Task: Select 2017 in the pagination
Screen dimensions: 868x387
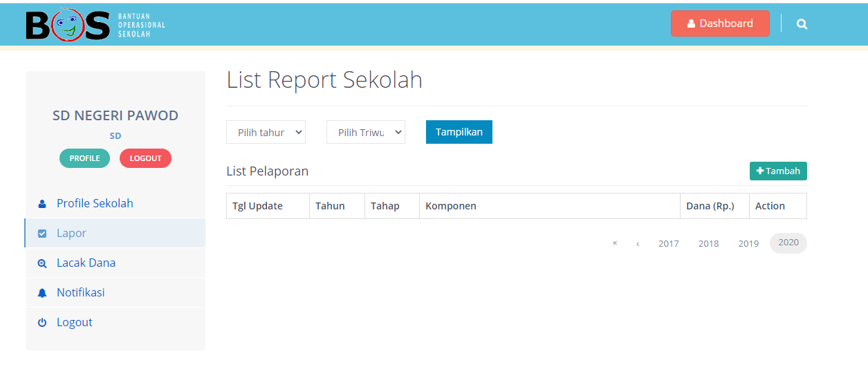Action: pyautogui.click(x=669, y=243)
